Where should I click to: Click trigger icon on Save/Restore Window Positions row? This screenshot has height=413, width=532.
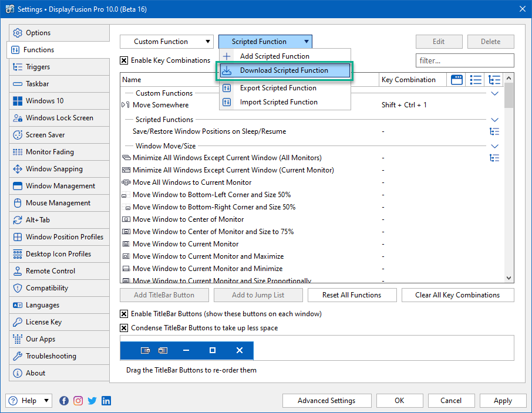[x=494, y=131]
